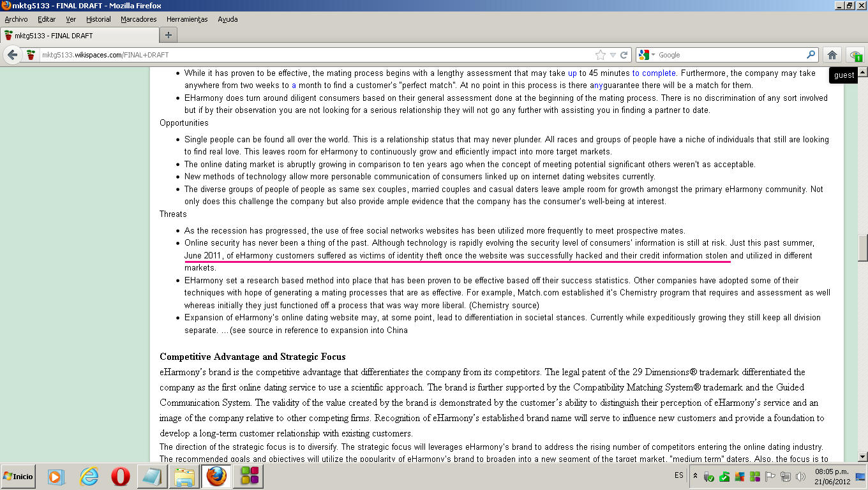This screenshot has width=868, height=490.
Task: Open the Historial menu
Action: tap(98, 19)
